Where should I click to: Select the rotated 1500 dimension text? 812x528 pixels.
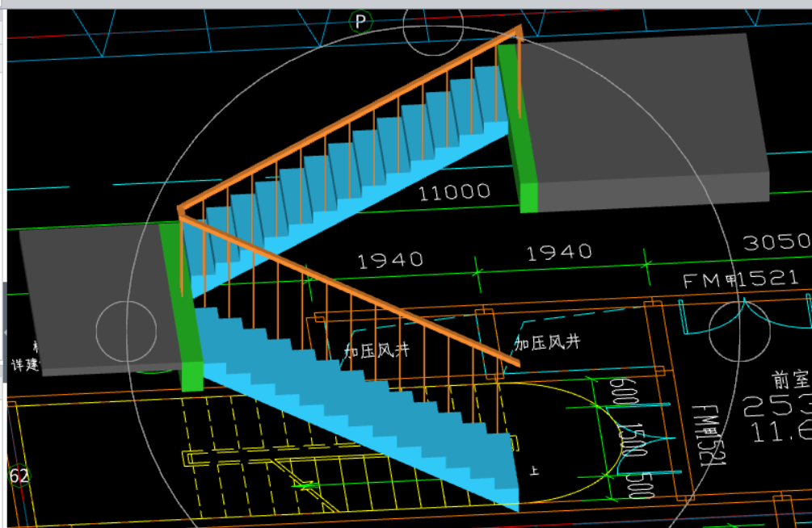click(634, 440)
